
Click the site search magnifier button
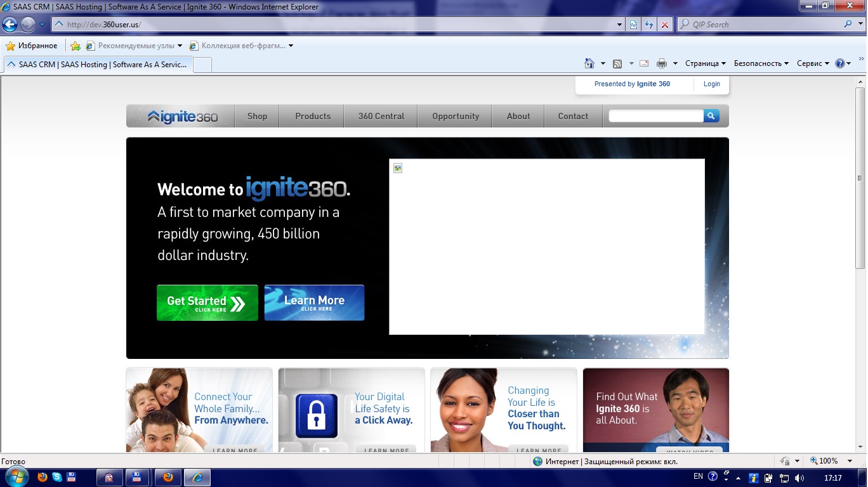click(x=711, y=116)
